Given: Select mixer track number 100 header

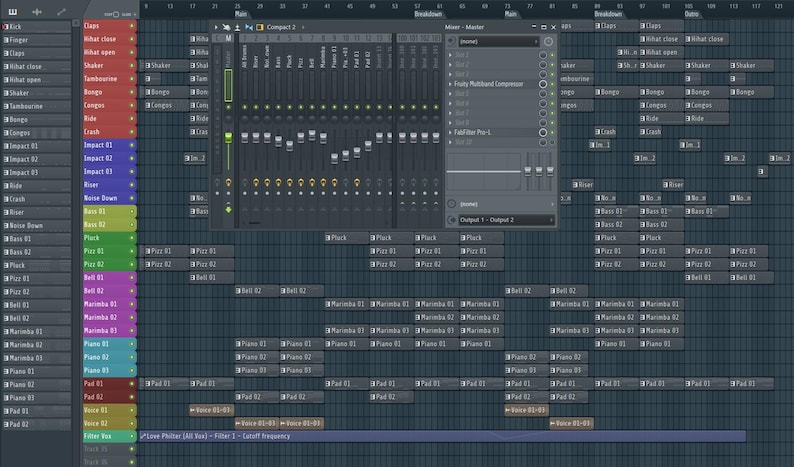Looking at the screenshot, I should coord(402,38).
